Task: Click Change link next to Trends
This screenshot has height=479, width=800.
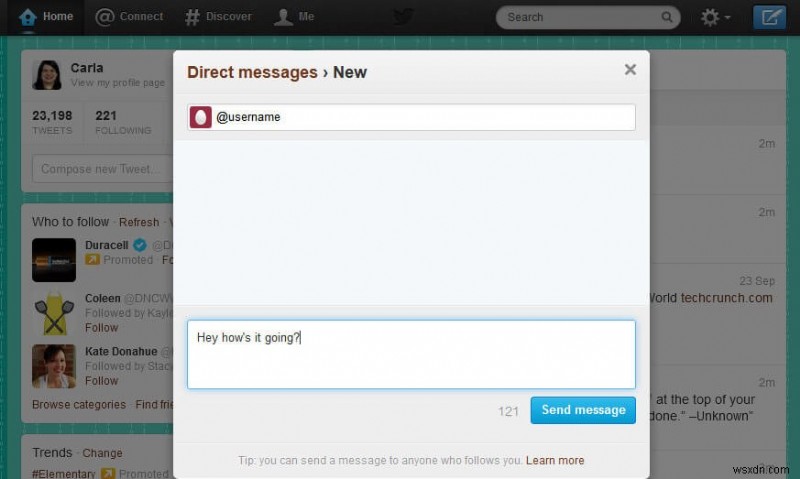Action: pos(102,453)
